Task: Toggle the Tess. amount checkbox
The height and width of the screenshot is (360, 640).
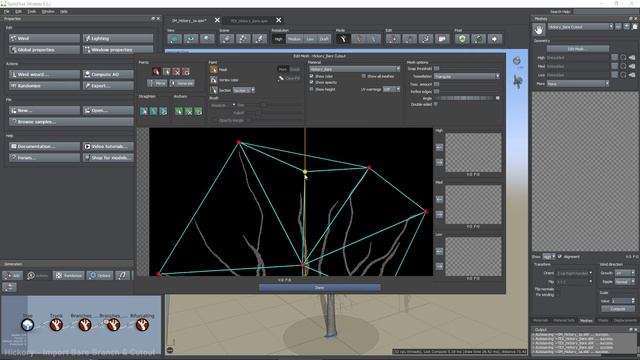Action: (x=436, y=84)
